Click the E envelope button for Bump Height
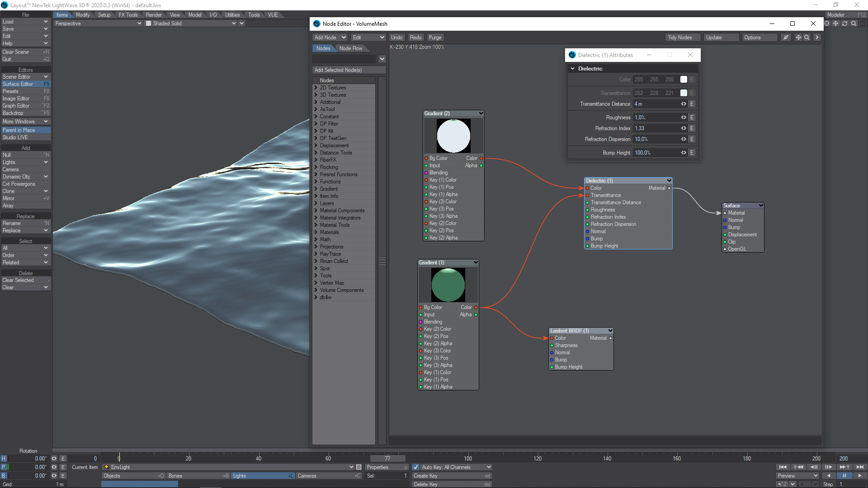 point(692,153)
